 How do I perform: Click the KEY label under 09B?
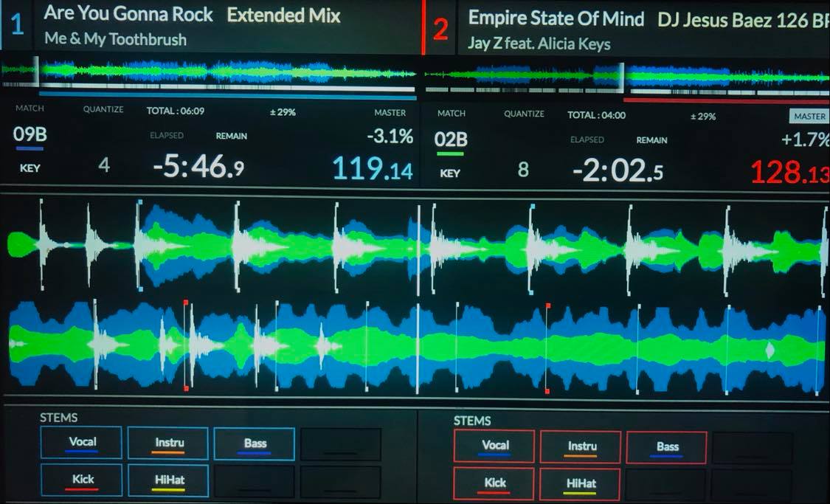(30, 168)
